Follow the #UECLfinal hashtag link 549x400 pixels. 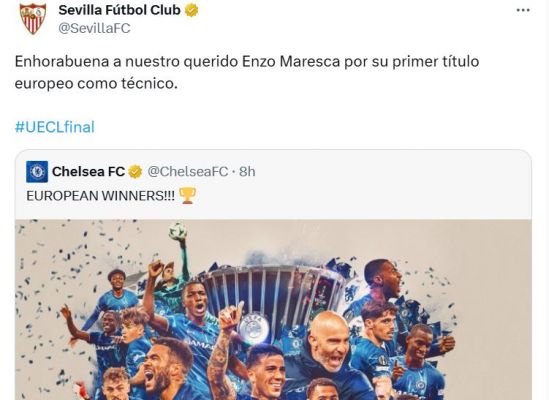coord(55,127)
